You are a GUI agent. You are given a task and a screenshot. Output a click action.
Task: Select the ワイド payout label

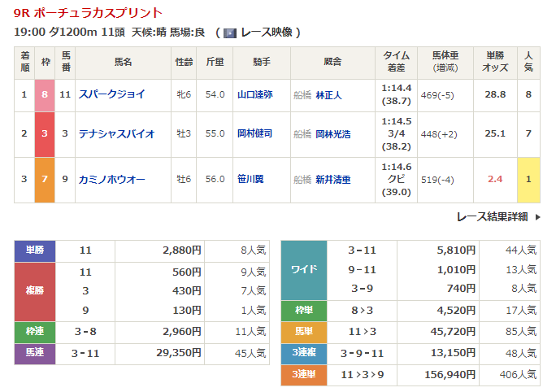(x=303, y=270)
